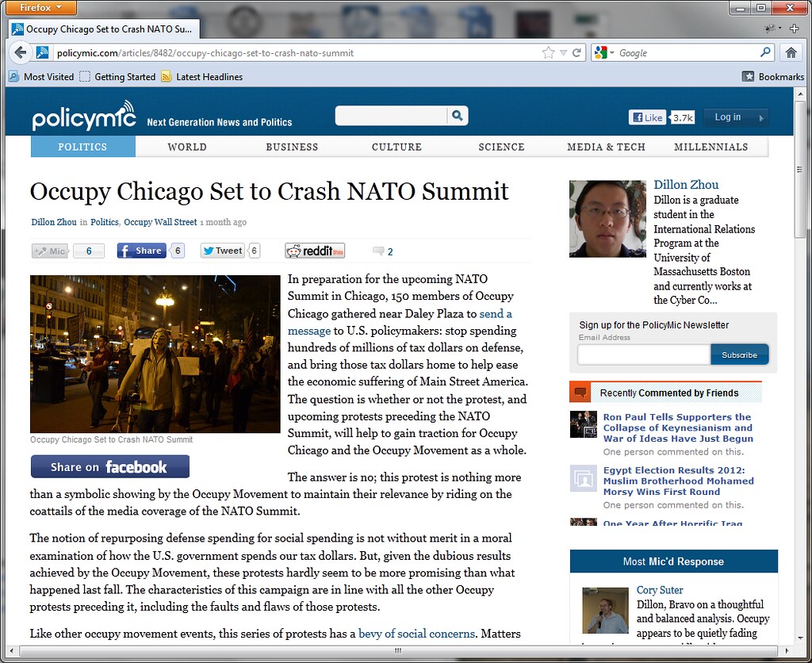Viewport: 812px width, 663px height.
Task: Click the PolicyMic site search field
Action: coord(391,116)
